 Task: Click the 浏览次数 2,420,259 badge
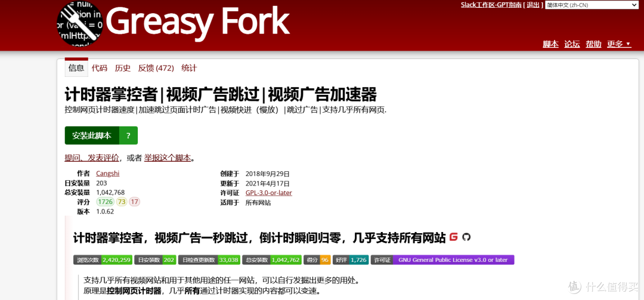pyautogui.click(x=103, y=259)
